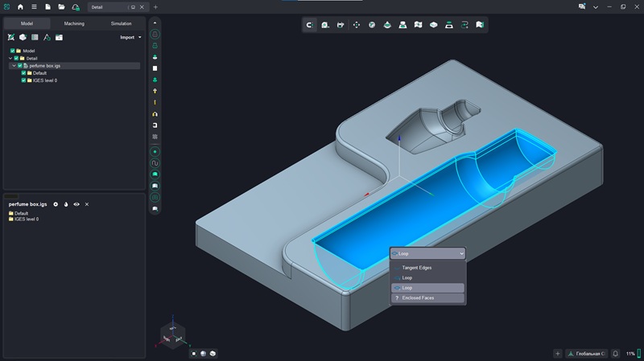This screenshot has width=644, height=361.
Task: Open the Loop selection mode combo box
Action: point(427,253)
